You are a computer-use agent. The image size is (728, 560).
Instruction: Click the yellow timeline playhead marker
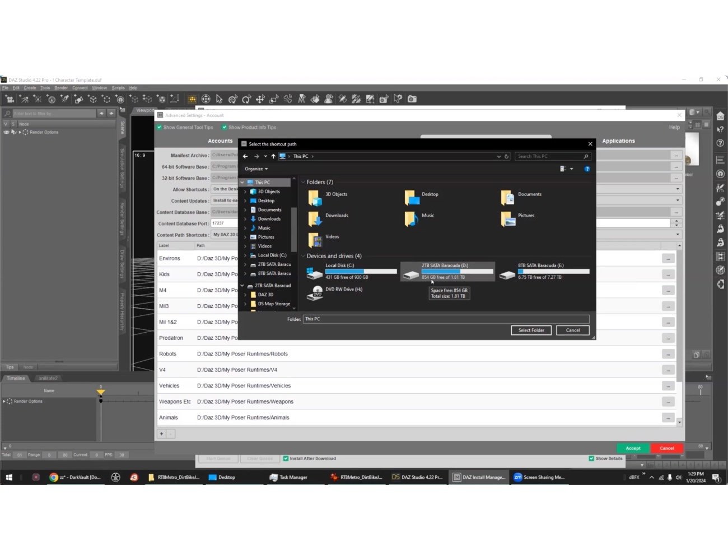[101, 392]
